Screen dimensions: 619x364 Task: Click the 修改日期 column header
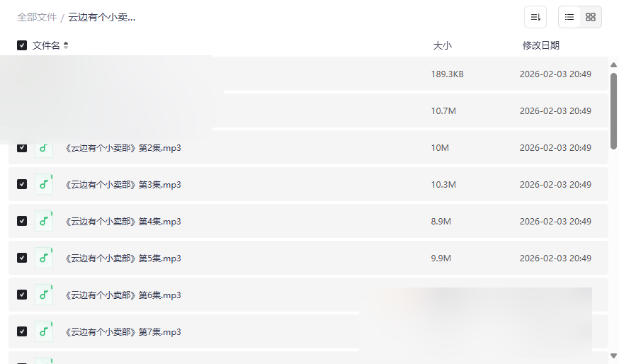541,45
